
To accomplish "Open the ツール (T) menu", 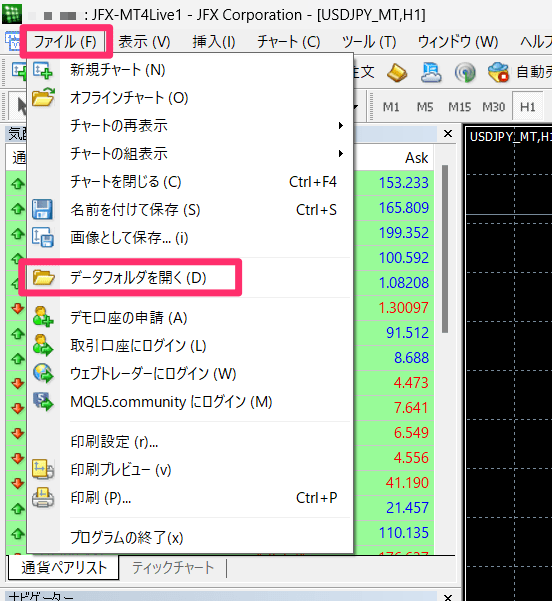I will pos(369,41).
